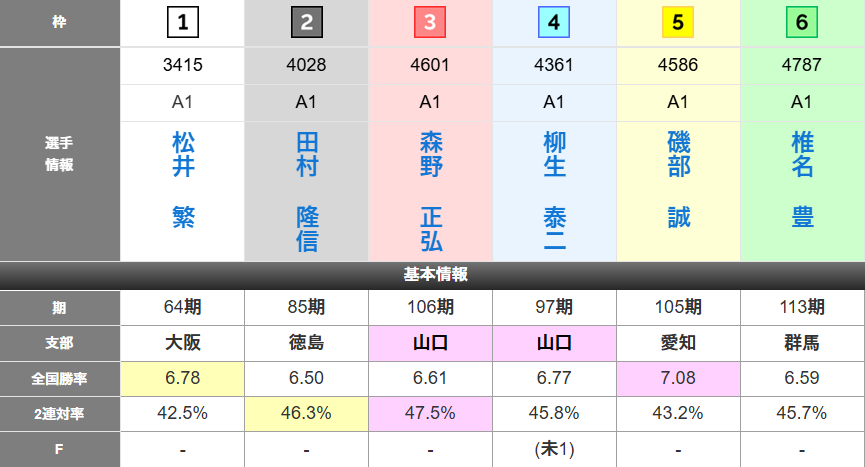Click the (未1) flying start cell
The width and height of the screenshot is (865, 467).
point(554,449)
